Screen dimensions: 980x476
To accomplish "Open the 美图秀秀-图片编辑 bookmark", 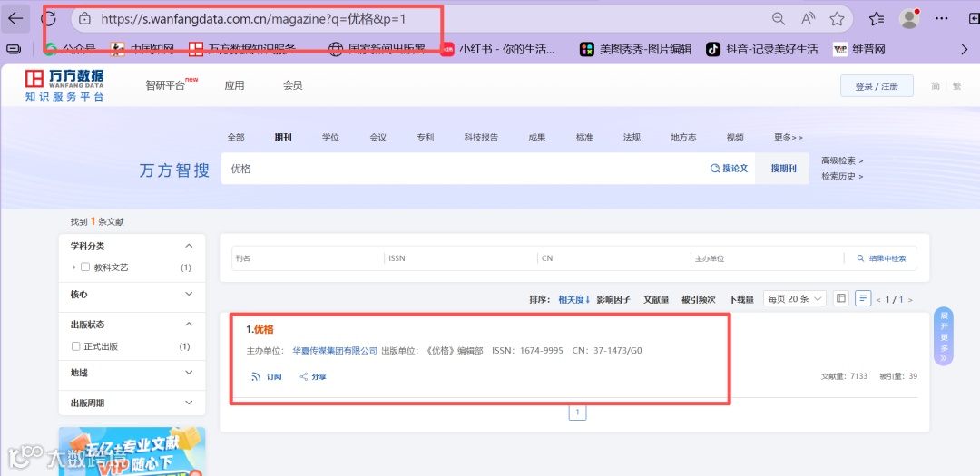I will click(x=635, y=49).
